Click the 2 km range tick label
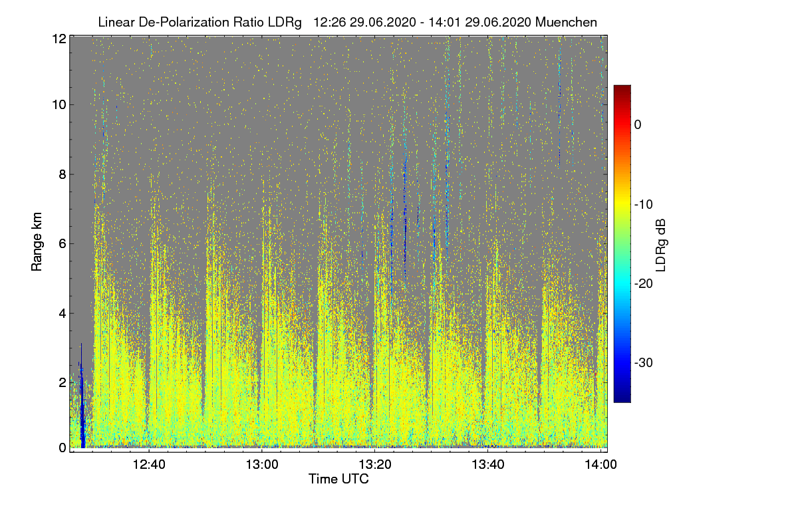 pos(62,382)
